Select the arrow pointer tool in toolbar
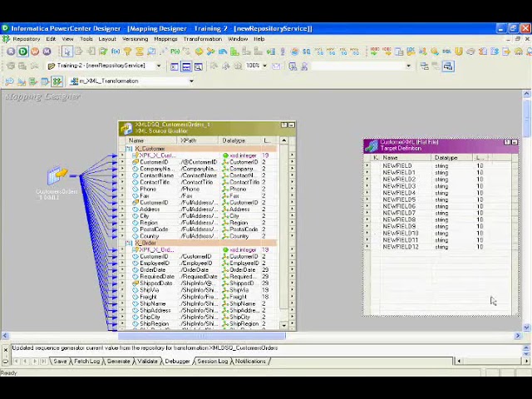Image resolution: width=532 pixels, height=399 pixels. [x=66, y=52]
